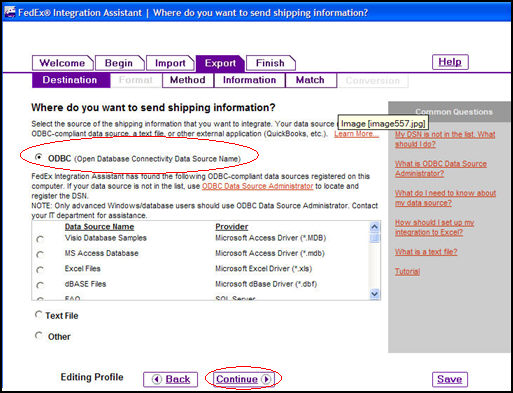
Task: Click the 'Visio Database Samples' name text
Action: [106, 238]
